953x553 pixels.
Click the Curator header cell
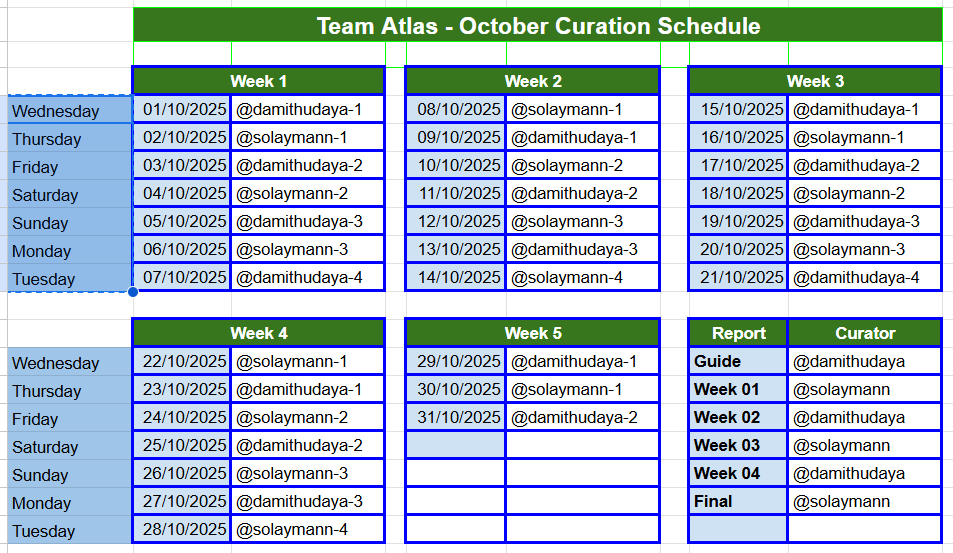[865, 333]
